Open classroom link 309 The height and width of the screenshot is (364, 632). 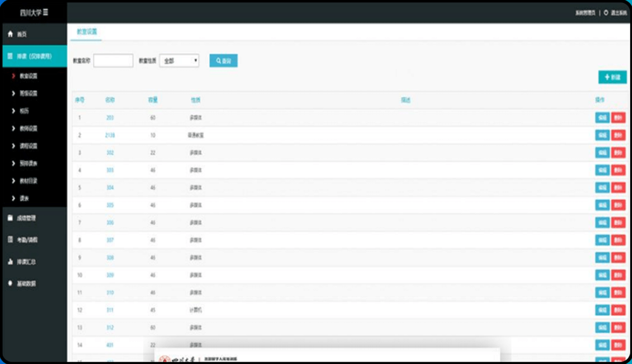point(110,275)
